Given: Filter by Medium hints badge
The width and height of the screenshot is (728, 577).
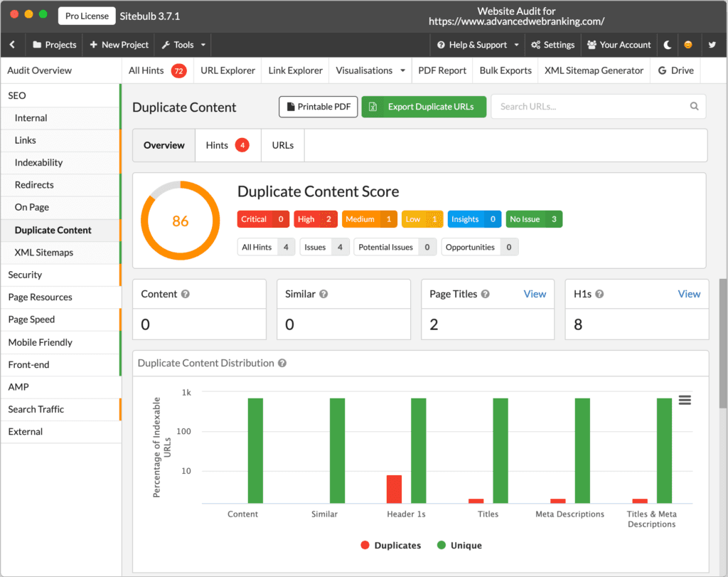Looking at the screenshot, I should click(370, 219).
